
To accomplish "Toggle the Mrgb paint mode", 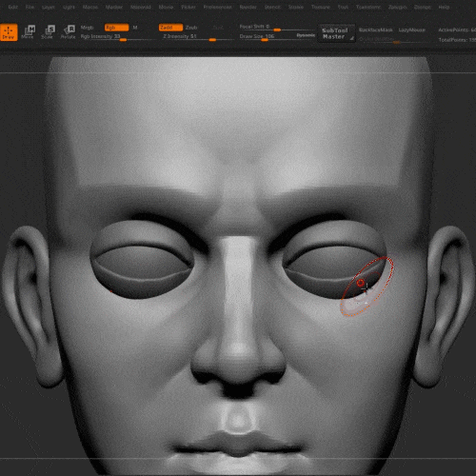I will (x=87, y=28).
